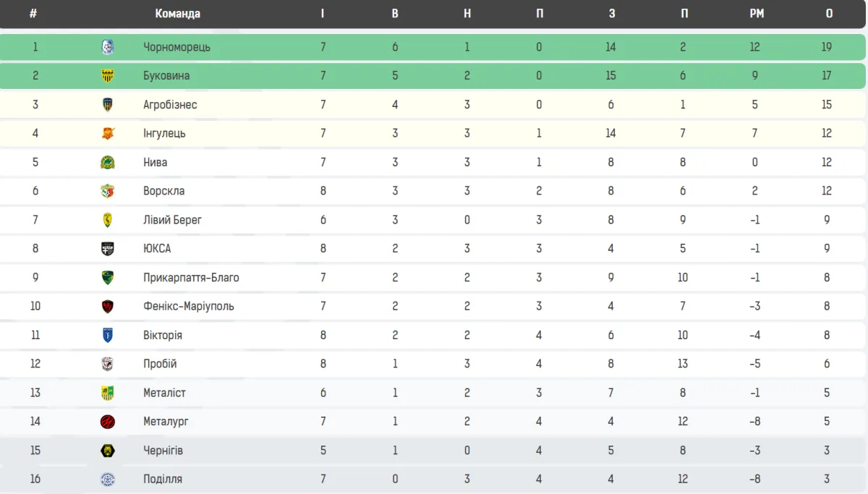Click the Чернігів team emblem
Viewport: 868px width, 494px height.
[x=107, y=451]
